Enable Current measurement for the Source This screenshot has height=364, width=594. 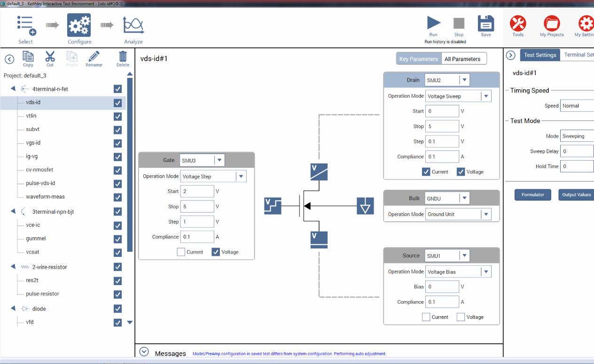pos(426,317)
